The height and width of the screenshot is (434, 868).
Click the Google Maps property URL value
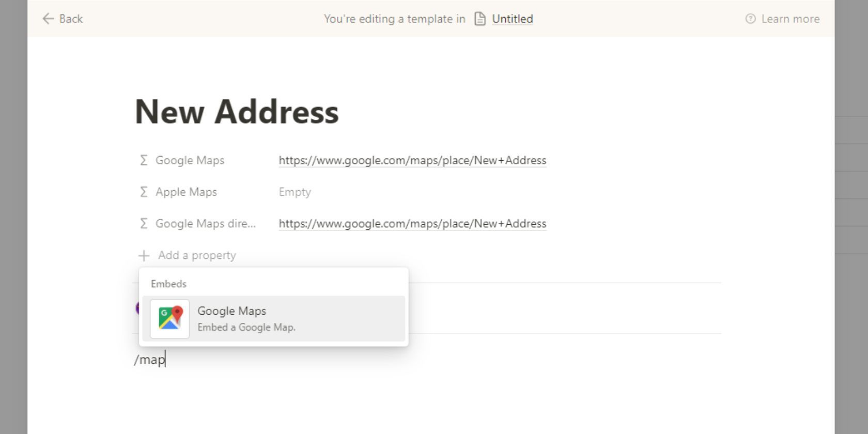click(x=412, y=160)
